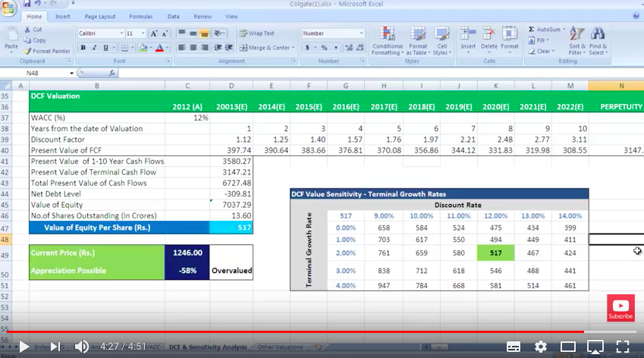Viewport: 644px width, 358px height.
Task: Expand the Calibri font name dropdown
Action: click(121, 33)
